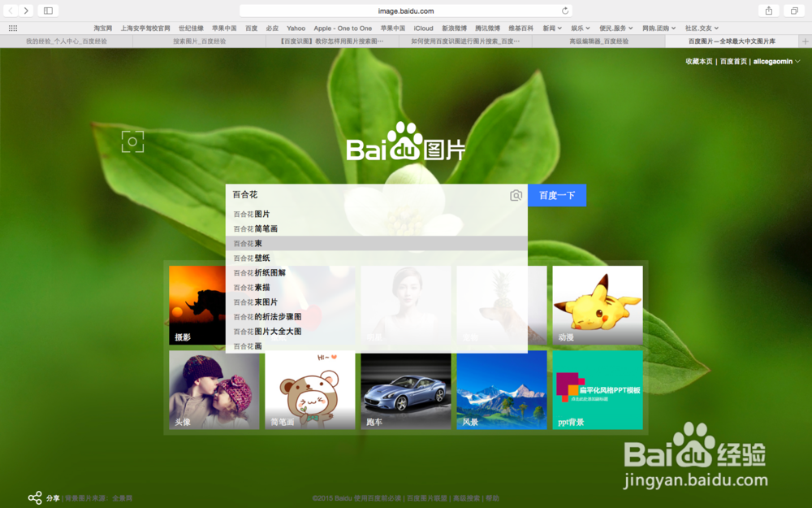
Task: Expand the alicegaomin account dropdown
Action: 777,61
